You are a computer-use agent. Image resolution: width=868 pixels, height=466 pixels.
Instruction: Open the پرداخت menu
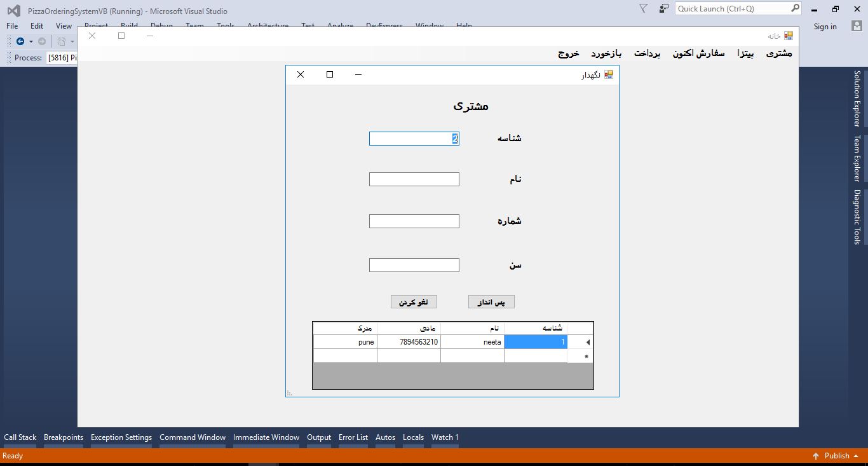tap(648, 53)
